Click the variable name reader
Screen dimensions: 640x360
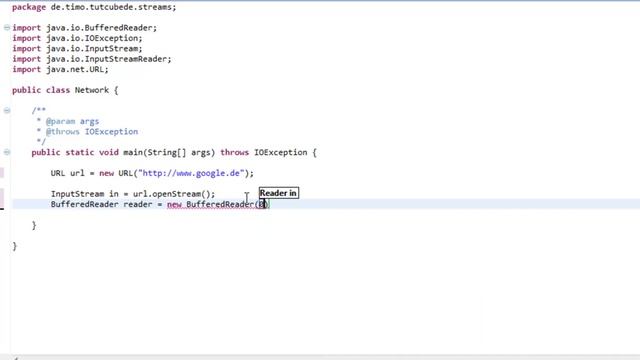click(138, 204)
